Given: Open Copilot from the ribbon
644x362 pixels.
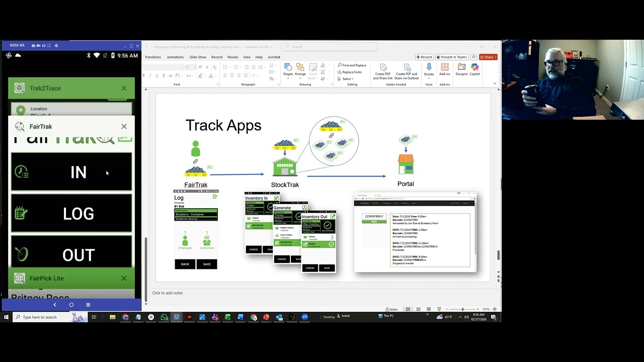Looking at the screenshot, I should pyautogui.click(x=474, y=69).
